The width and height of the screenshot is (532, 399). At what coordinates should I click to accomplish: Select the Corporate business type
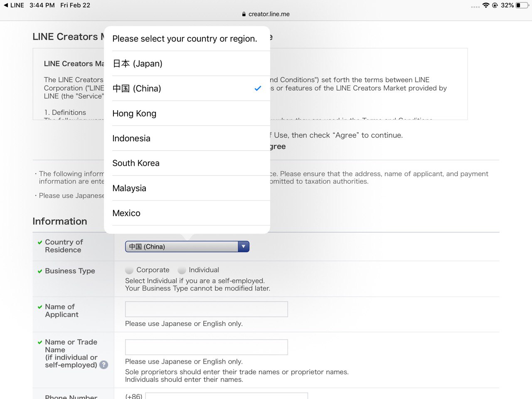[129, 270]
